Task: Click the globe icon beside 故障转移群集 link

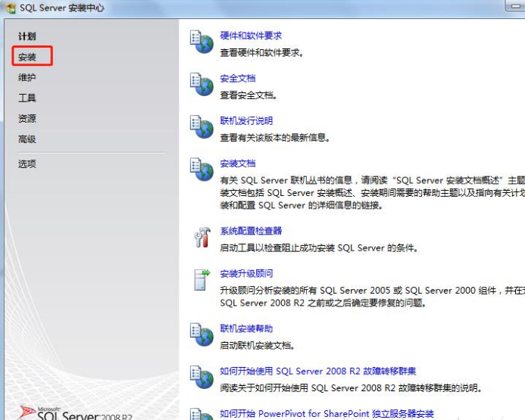Action: coord(202,377)
